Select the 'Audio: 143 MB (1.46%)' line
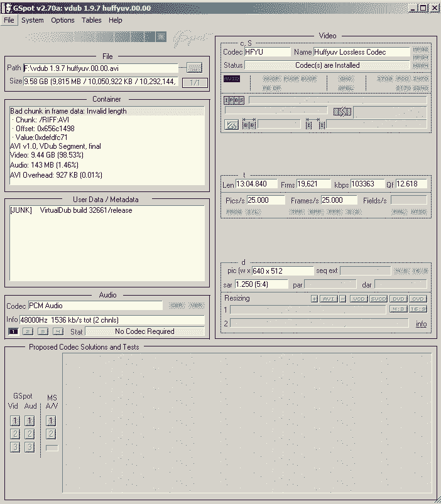This screenshot has width=441, height=504. point(44,165)
